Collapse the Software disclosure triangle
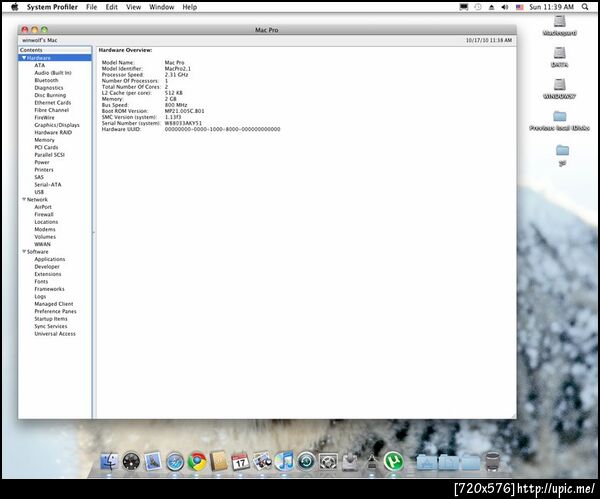This screenshot has height=499, width=600. pyautogui.click(x=24, y=251)
